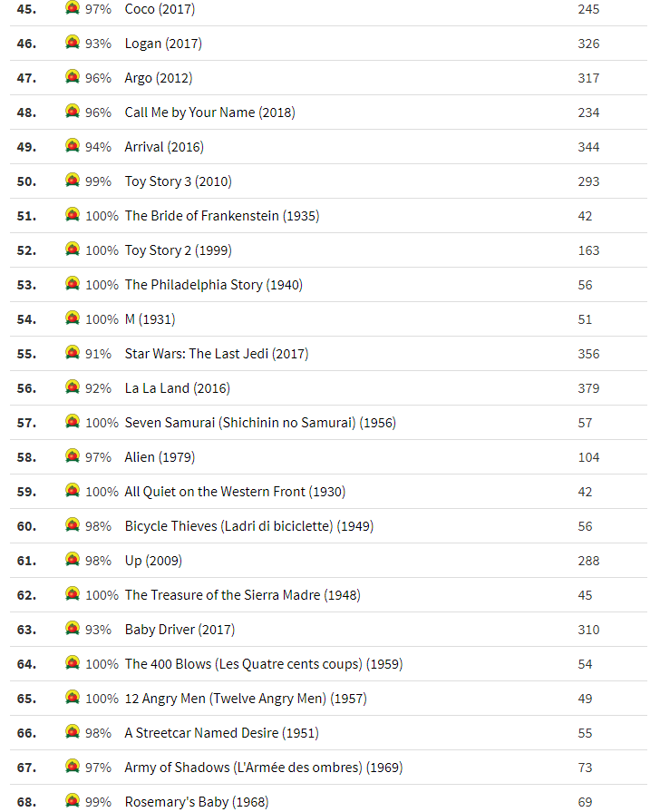
Task: Click the rating icon beside Baby Driver
Action: click(73, 629)
